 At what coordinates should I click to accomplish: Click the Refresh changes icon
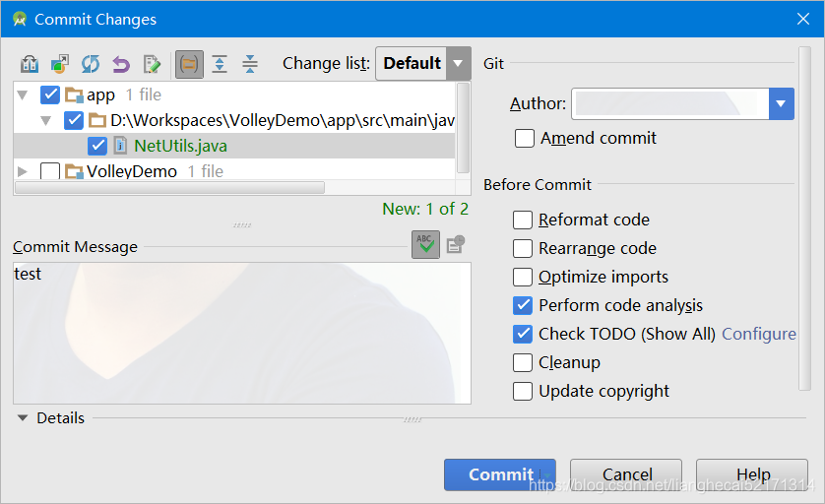(x=90, y=64)
